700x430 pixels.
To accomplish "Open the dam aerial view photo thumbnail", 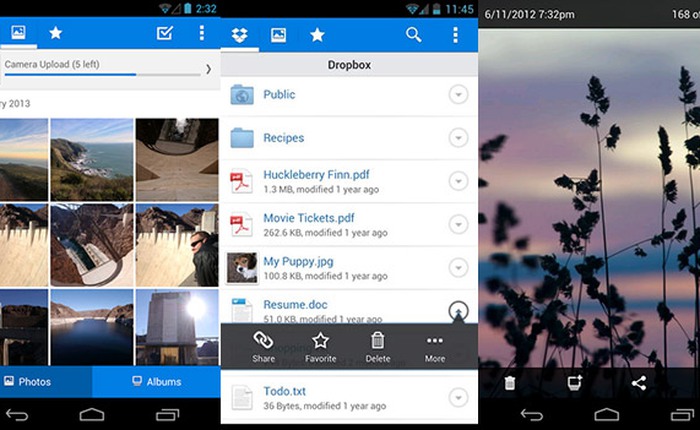I will [92, 245].
